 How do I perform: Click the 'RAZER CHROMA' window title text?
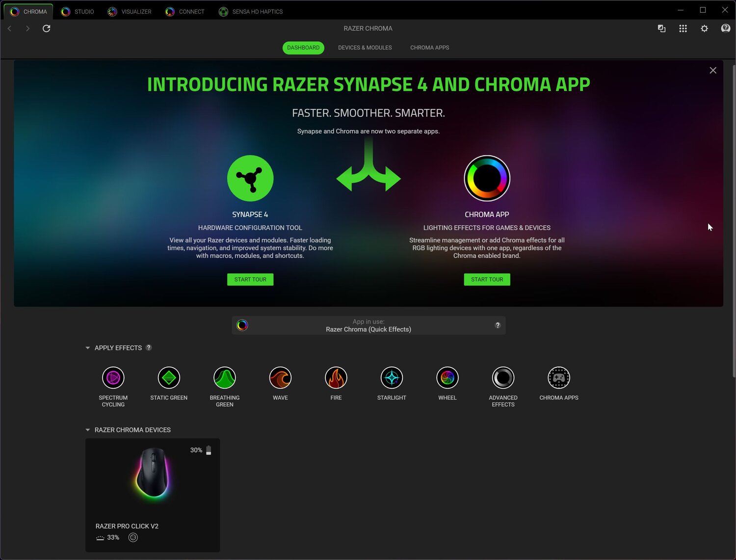[368, 28]
